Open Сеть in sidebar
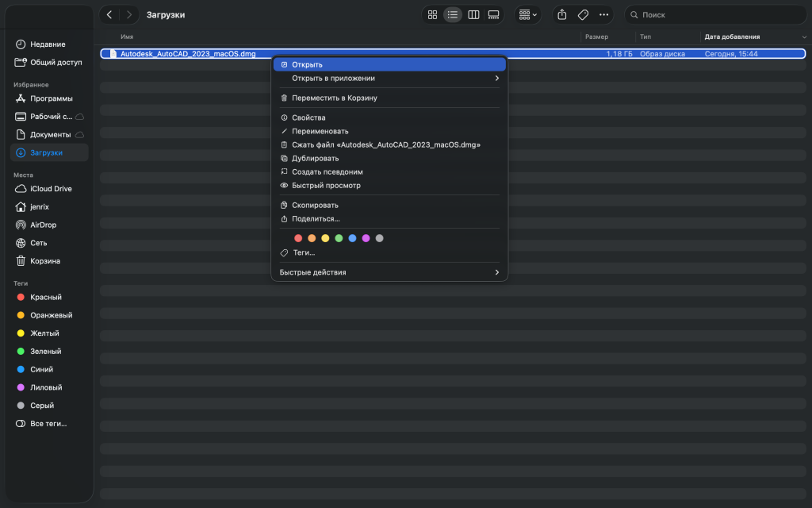The width and height of the screenshot is (812, 508). pyautogui.click(x=49, y=243)
